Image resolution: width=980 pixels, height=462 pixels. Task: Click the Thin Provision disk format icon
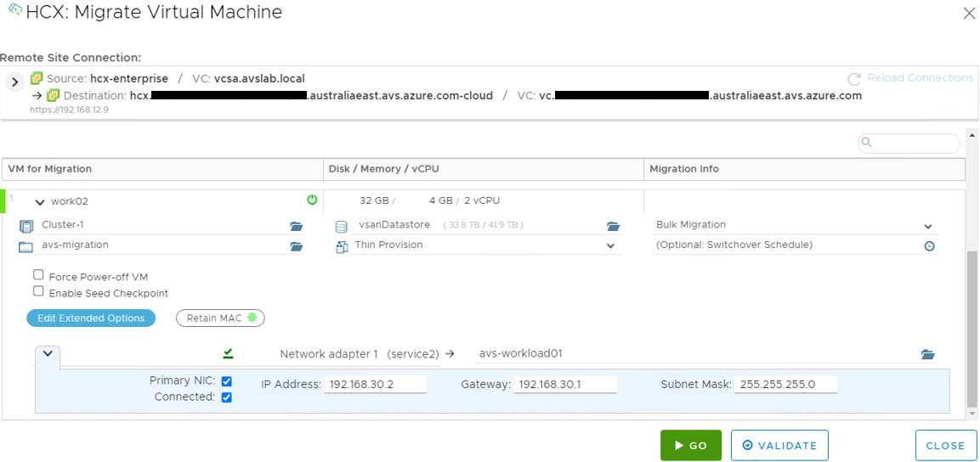point(342,246)
